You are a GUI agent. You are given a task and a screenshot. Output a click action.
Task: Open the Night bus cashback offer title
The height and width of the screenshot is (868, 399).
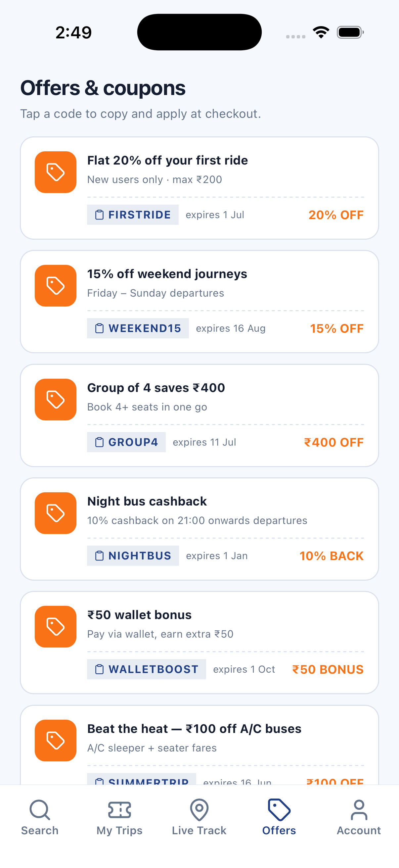click(147, 502)
